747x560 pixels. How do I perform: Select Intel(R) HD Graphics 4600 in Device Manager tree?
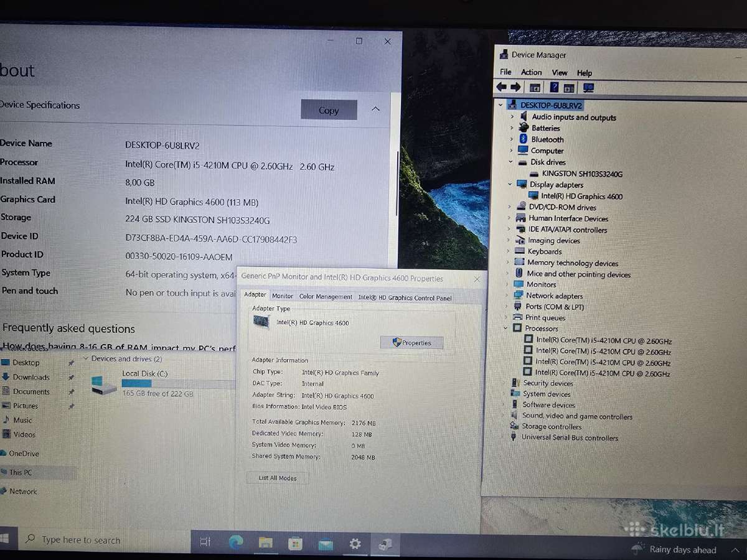[x=581, y=196]
